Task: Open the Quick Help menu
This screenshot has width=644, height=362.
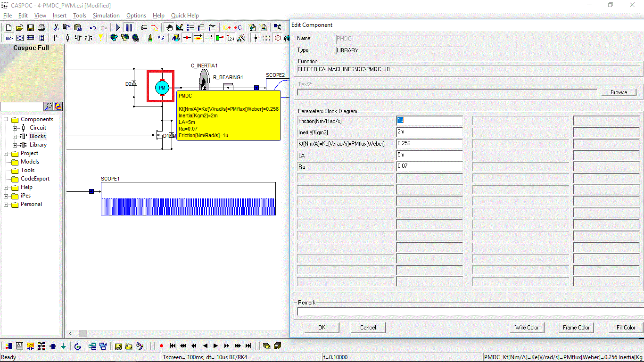Action: pos(185,16)
